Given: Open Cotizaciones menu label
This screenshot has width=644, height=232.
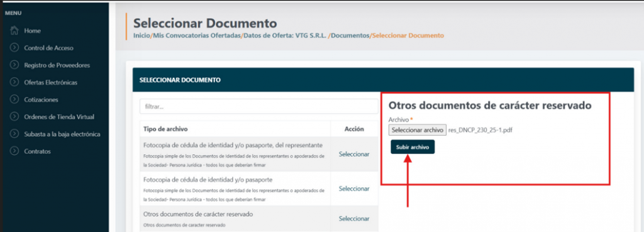Looking at the screenshot, I should point(41,100).
